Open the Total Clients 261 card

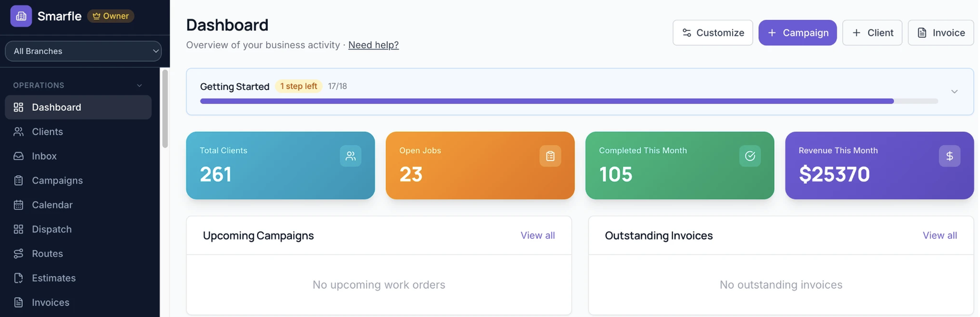[281, 166]
